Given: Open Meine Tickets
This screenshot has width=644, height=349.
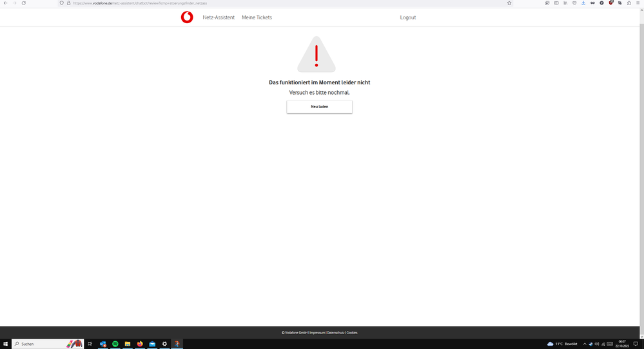Looking at the screenshot, I should point(257,17).
